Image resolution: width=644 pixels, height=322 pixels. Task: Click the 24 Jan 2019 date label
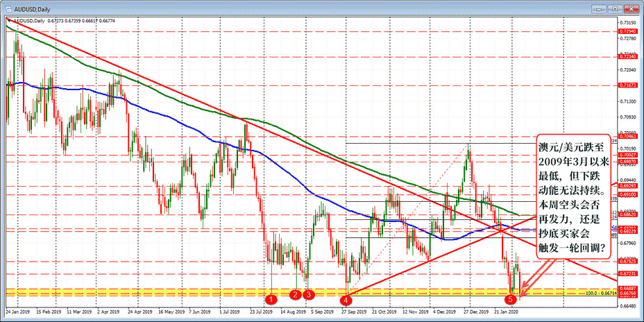click(18, 313)
